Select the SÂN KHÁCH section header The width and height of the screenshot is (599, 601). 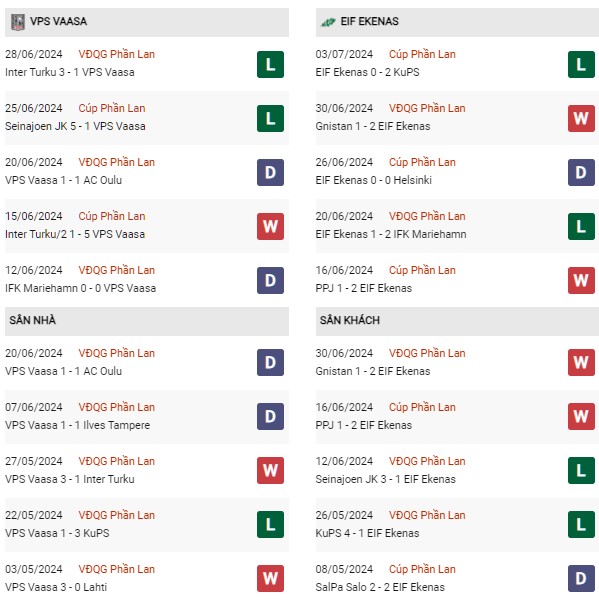click(x=457, y=321)
